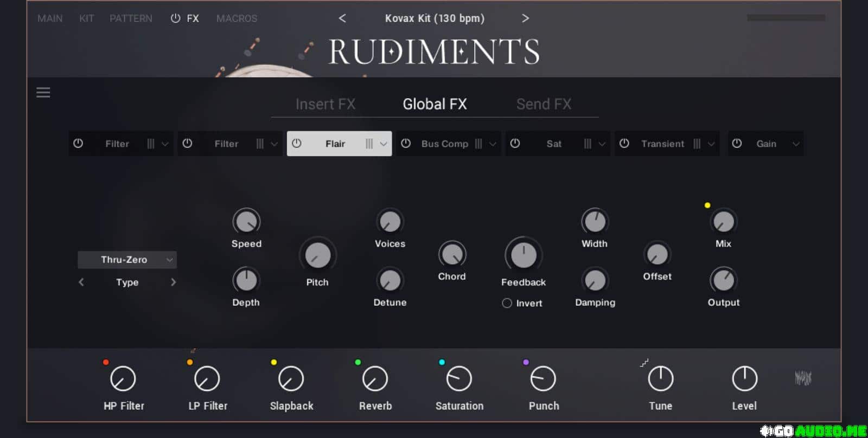The width and height of the screenshot is (868, 438).
Task: Open the Thru-Zero type dropdown
Action: [127, 260]
